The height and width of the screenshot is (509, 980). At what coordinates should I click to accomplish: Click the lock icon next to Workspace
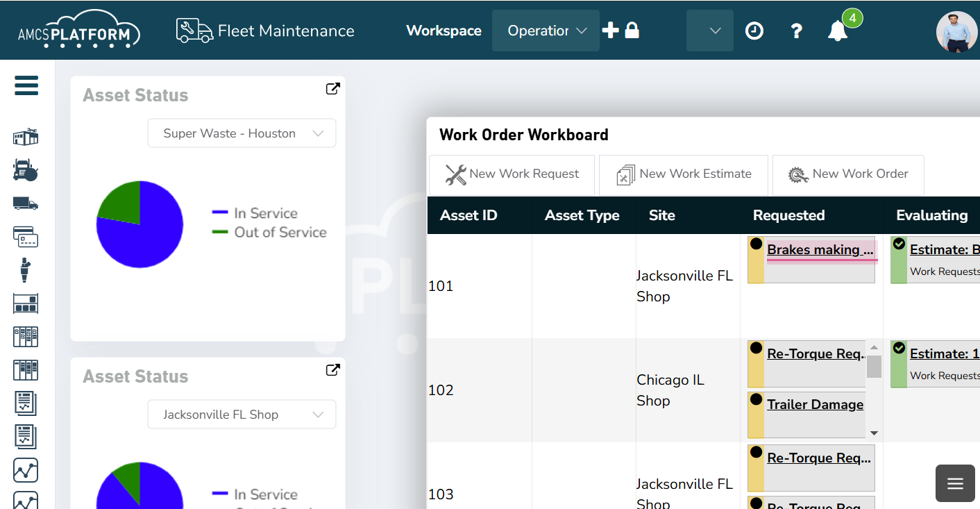(x=632, y=30)
